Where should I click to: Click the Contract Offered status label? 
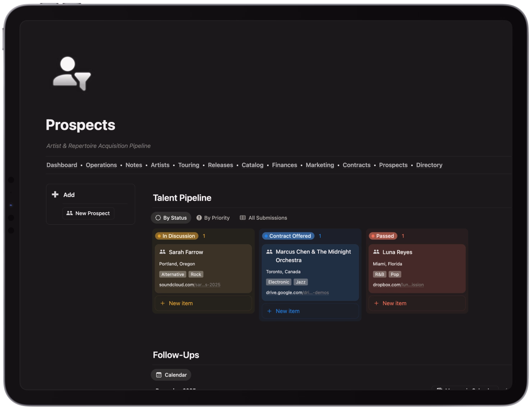(x=288, y=236)
